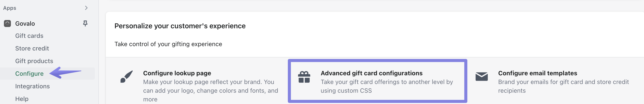Open the Help page

coord(22,99)
